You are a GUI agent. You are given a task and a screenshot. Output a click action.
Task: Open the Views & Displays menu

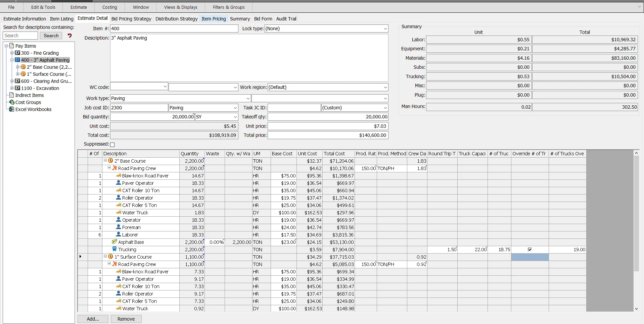pos(181,7)
